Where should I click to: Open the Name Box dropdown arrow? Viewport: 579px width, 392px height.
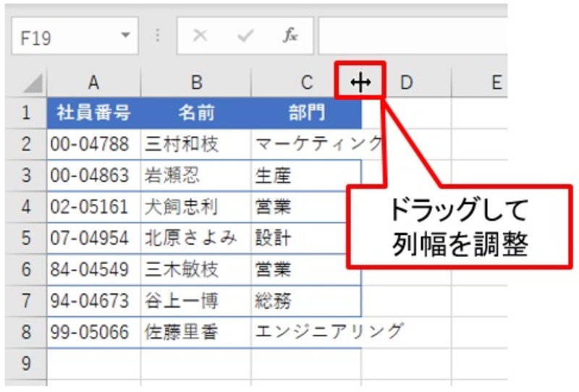pos(126,37)
